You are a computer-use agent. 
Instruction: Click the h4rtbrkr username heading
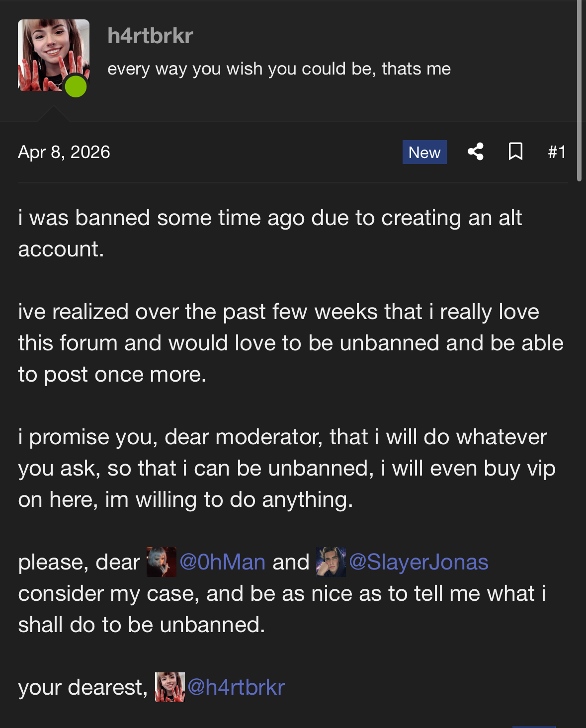(x=150, y=36)
